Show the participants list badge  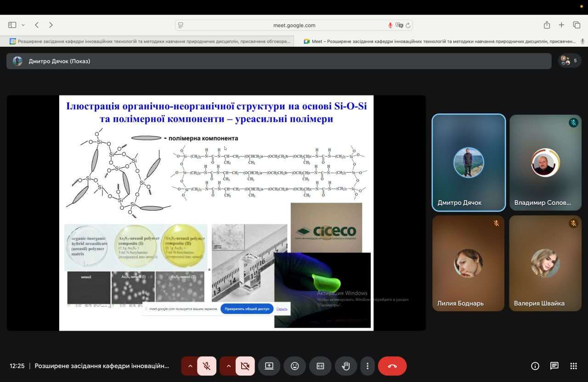[570, 61]
